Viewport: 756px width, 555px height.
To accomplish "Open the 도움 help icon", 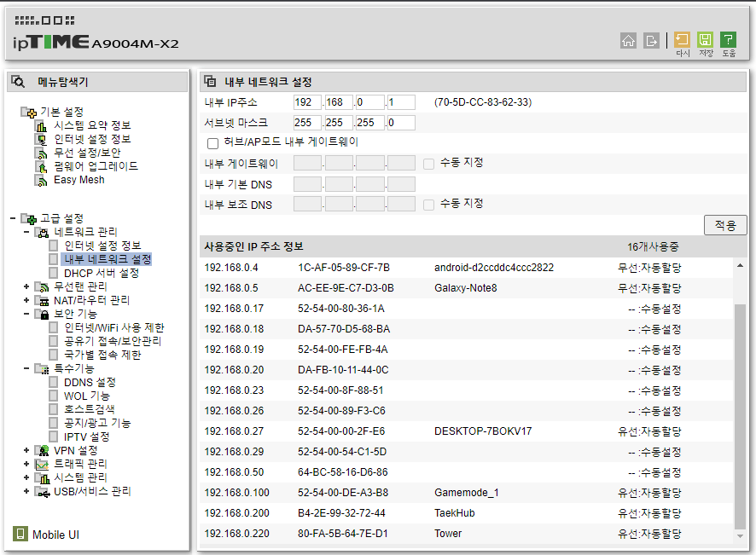I will 728,39.
